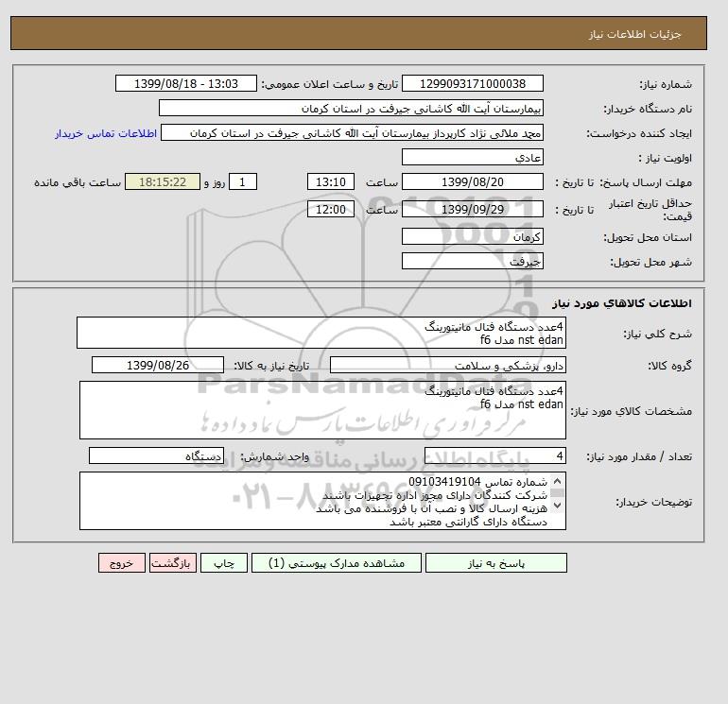Click unit of measure field دستگاه
728x704 pixels.
click(156, 455)
